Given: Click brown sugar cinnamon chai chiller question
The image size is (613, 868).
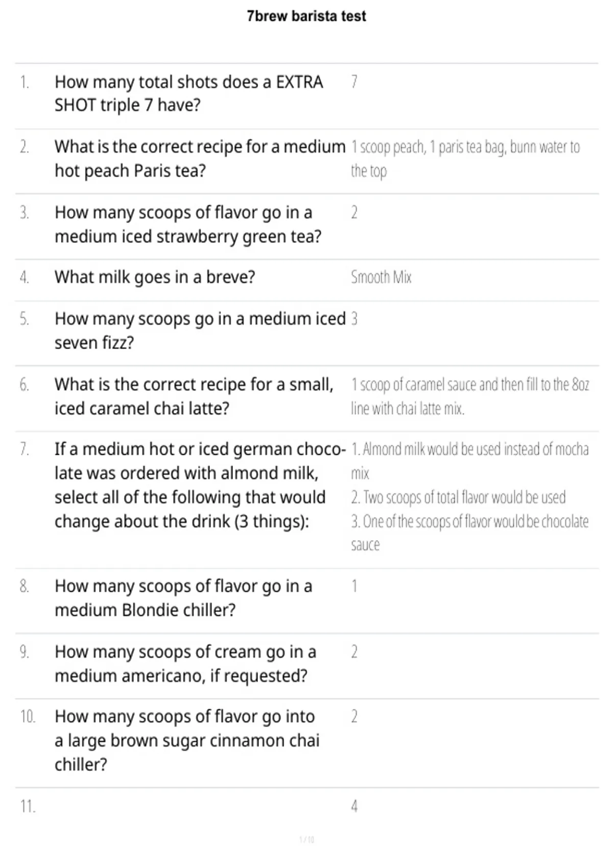Looking at the screenshot, I should (187, 740).
